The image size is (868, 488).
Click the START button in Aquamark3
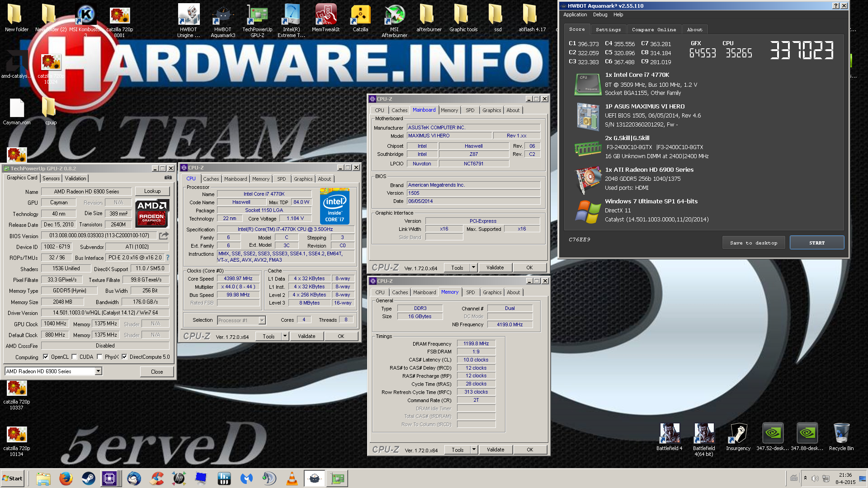pos(816,243)
